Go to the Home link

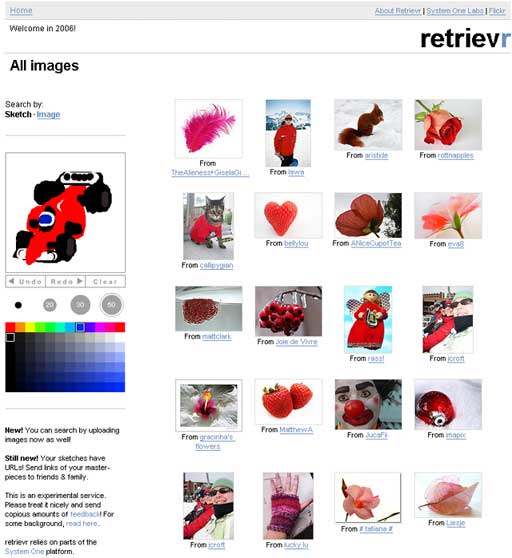click(21, 11)
